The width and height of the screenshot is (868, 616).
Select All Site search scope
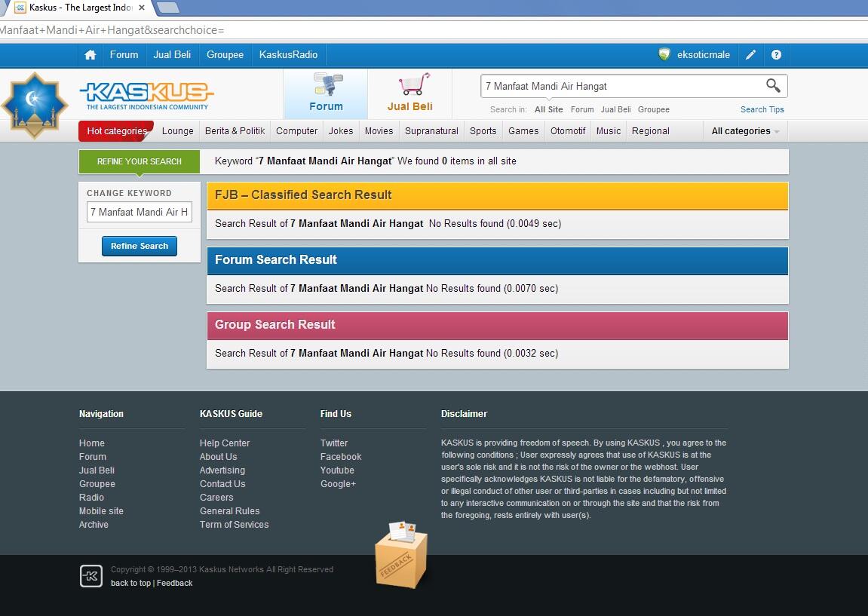pos(548,109)
